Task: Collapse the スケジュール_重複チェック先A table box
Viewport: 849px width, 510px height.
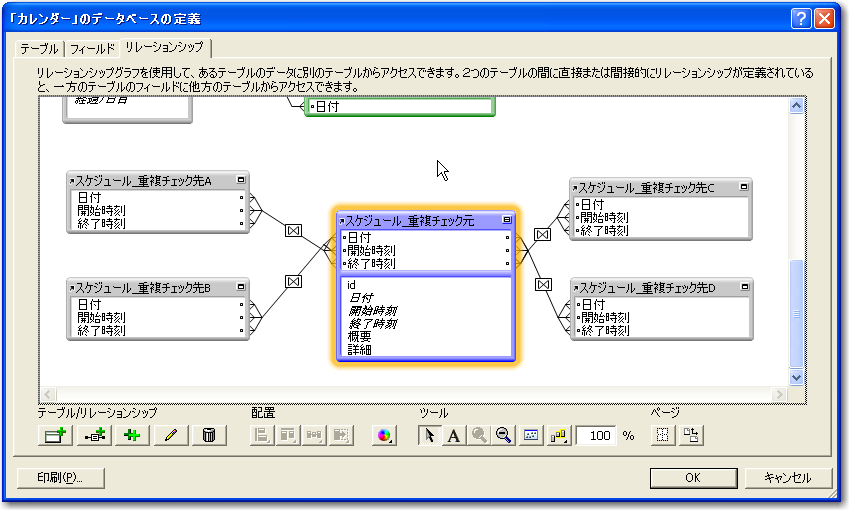Action: pyautogui.click(x=241, y=181)
